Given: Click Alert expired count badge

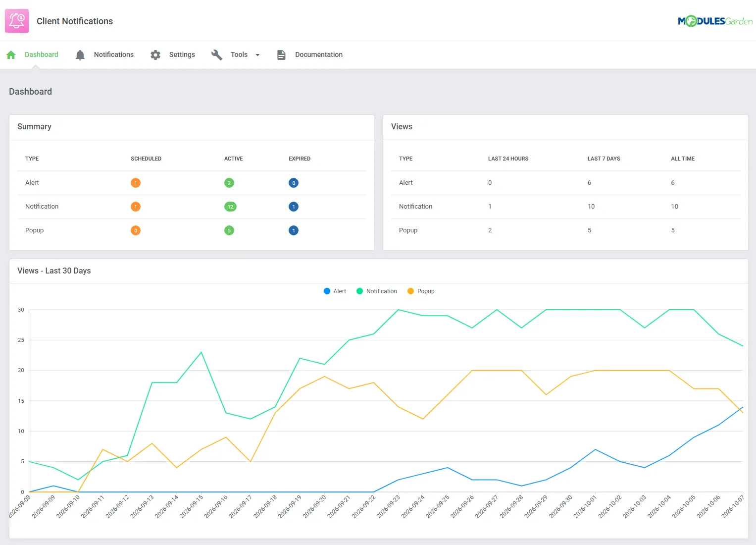Looking at the screenshot, I should click(x=294, y=183).
